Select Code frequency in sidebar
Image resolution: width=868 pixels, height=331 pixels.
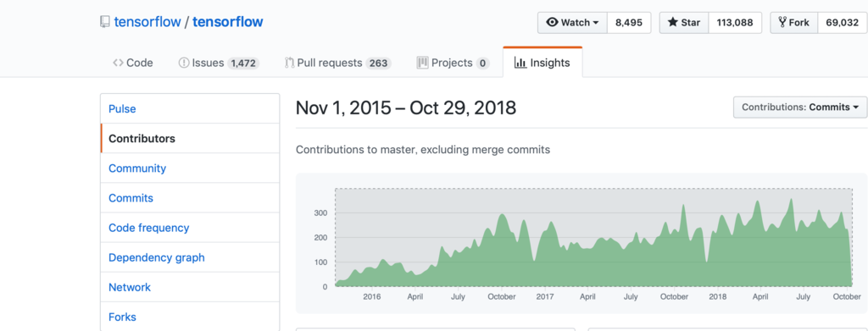coord(190,228)
